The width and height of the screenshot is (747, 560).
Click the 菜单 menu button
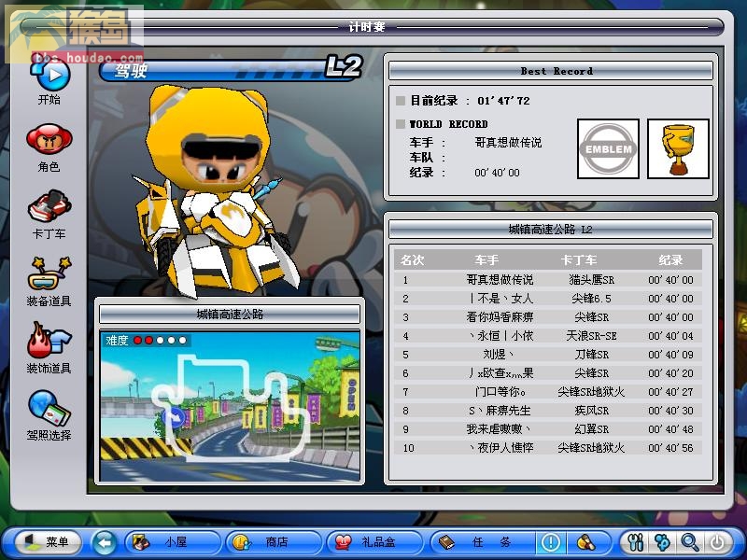click(48, 542)
